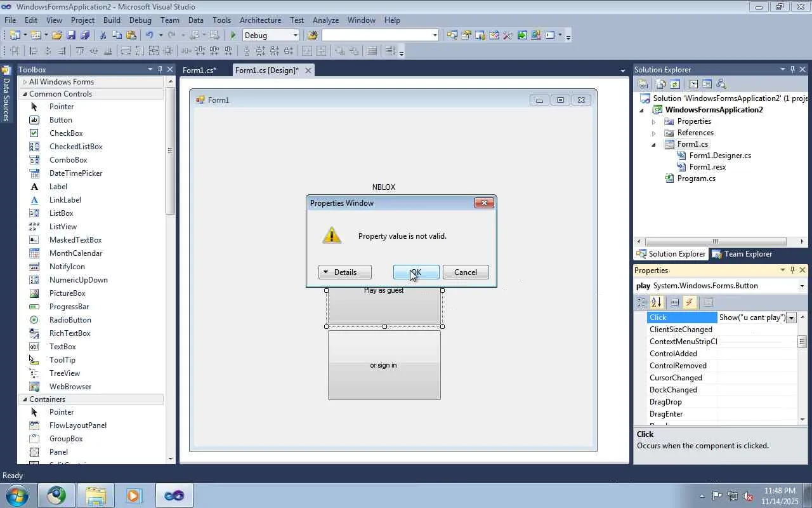This screenshot has height=508, width=812.
Task: Collapse the Containers toolbox group
Action: click(25, 399)
